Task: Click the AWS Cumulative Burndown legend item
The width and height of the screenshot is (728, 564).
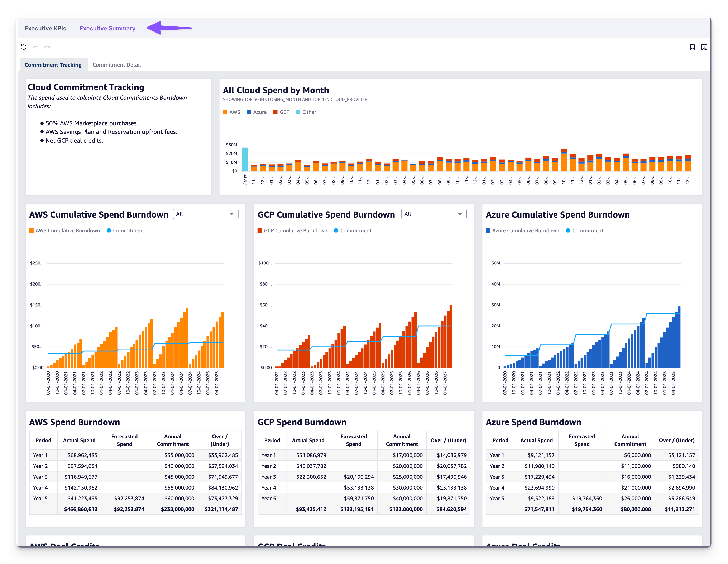Action: [x=65, y=230]
